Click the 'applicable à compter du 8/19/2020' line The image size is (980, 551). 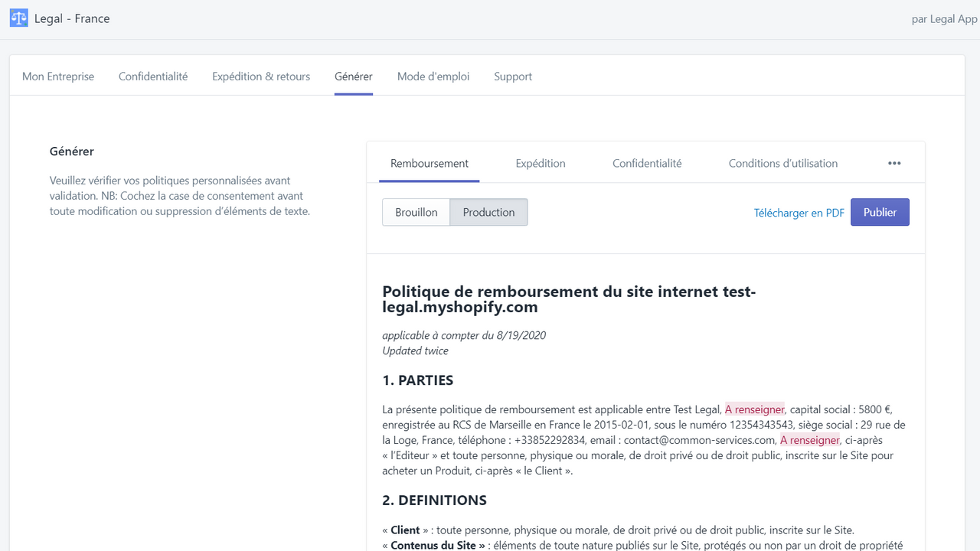pyautogui.click(x=464, y=335)
